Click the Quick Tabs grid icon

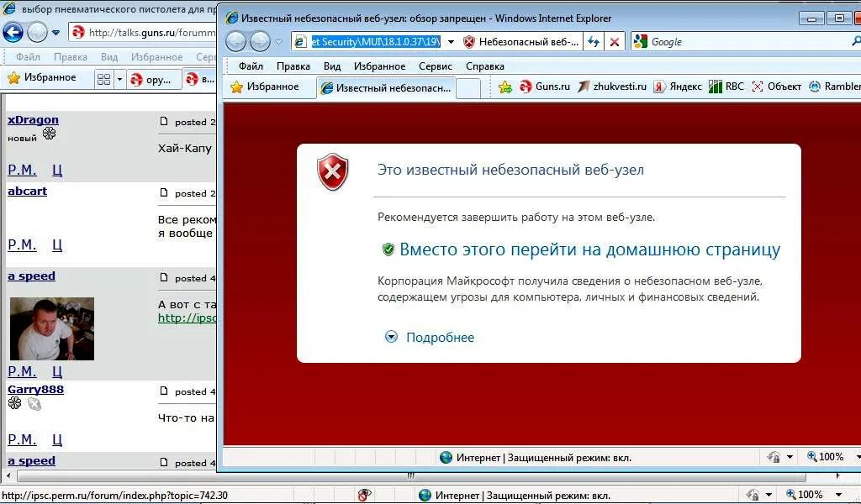coord(103,80)
